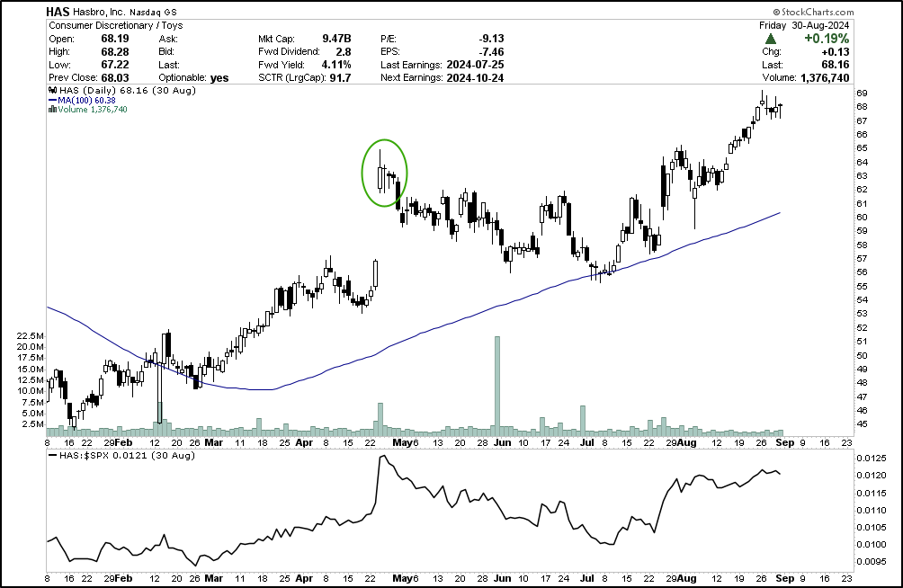Click the 45 price axis label
Image resolution: width=903 pixels, height=588 pixels.
click(x=863, y=424)
